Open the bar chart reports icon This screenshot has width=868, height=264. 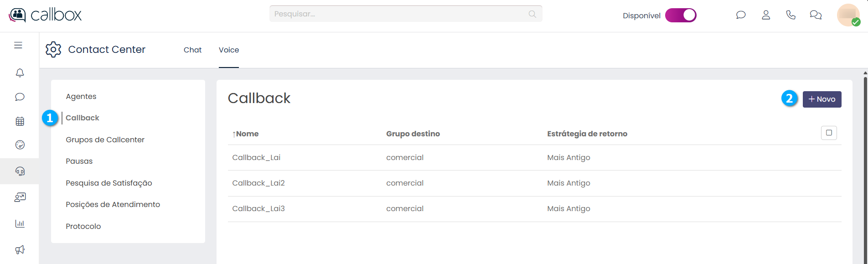(x=20, y=223)
